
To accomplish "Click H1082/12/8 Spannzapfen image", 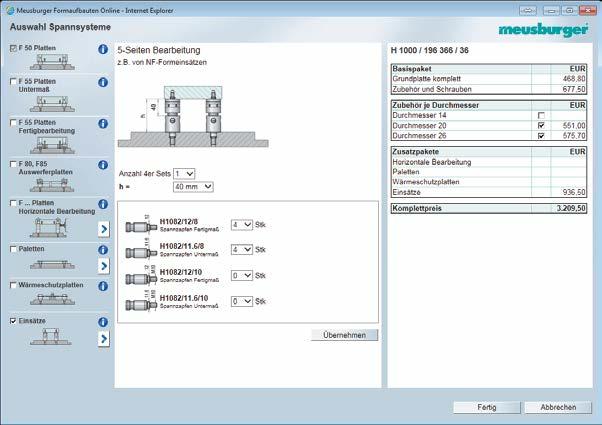I will 141,227.
